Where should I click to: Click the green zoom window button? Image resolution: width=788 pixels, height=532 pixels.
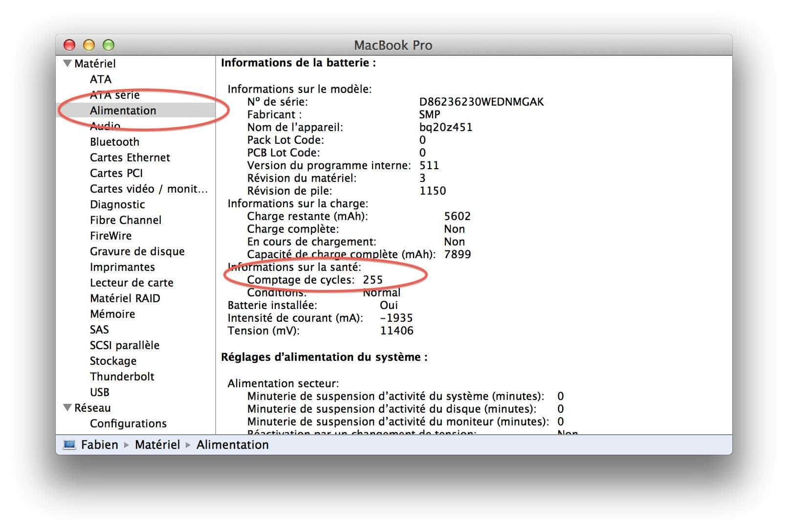(x=109, y=45)
